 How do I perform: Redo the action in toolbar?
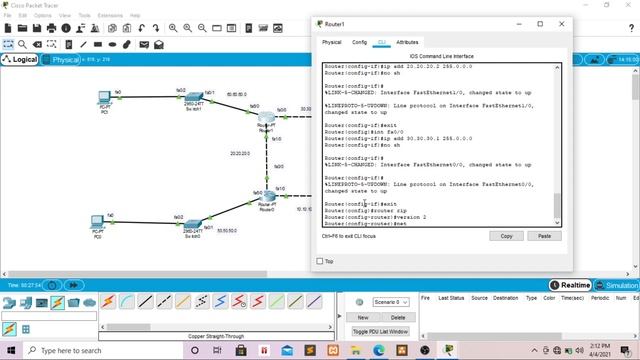pos(156,28)
